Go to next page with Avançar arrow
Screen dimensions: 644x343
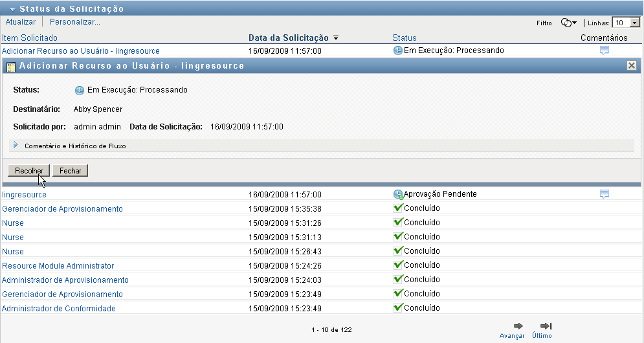[x=518, y=326]
